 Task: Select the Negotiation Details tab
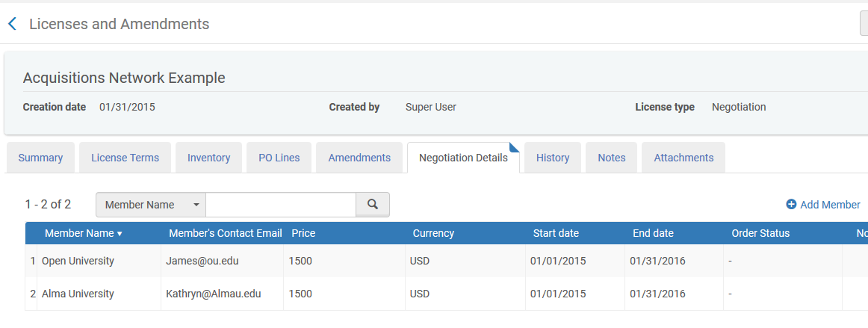point(463,158)
